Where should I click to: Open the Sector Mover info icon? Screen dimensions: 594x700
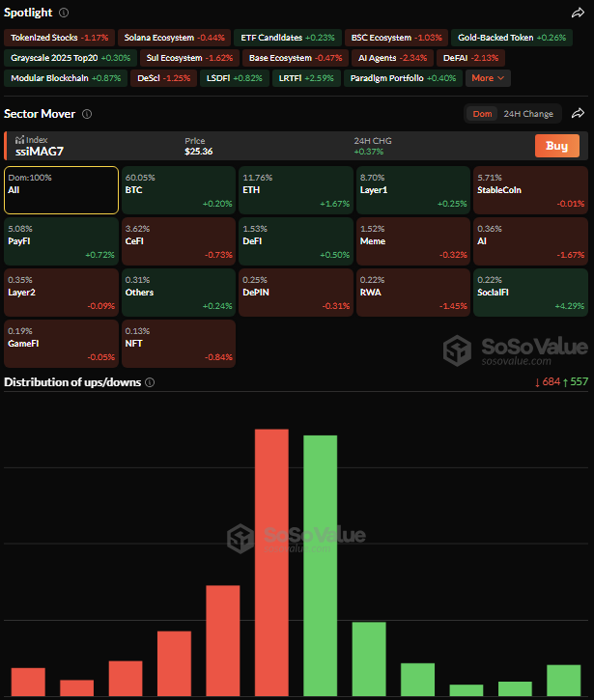coord(87,114)
